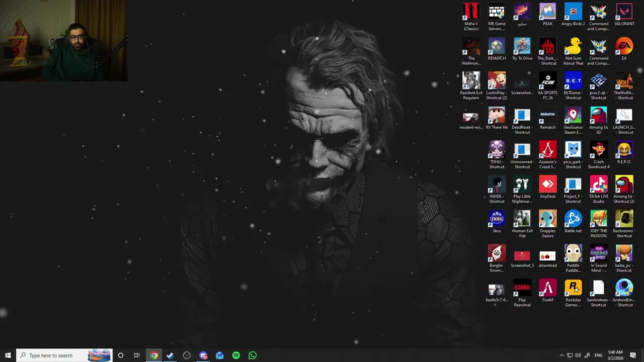
Task: Open the Burglin' Gnomes desktop icon
Action: click(x=497, y=258)
